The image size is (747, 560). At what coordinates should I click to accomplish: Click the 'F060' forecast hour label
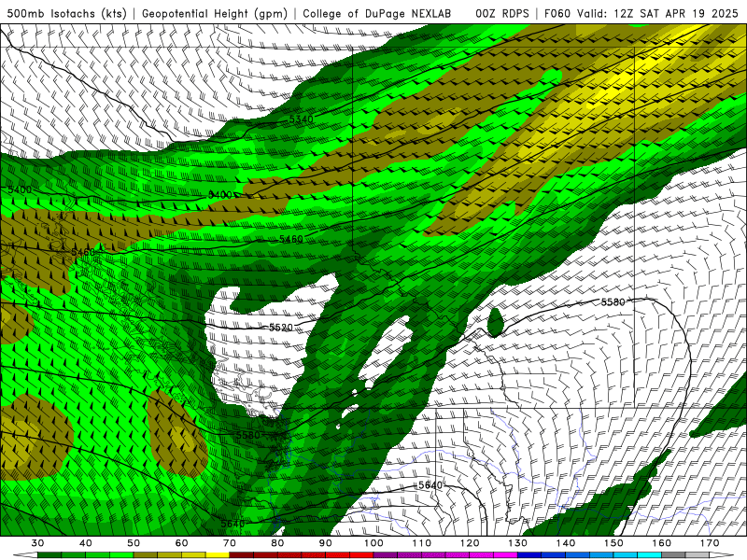[557, 13]
